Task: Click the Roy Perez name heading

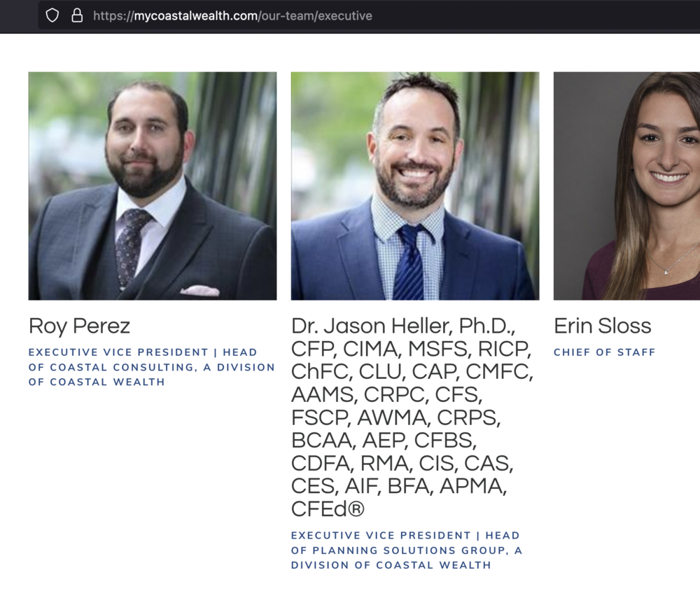Action: 80,326
